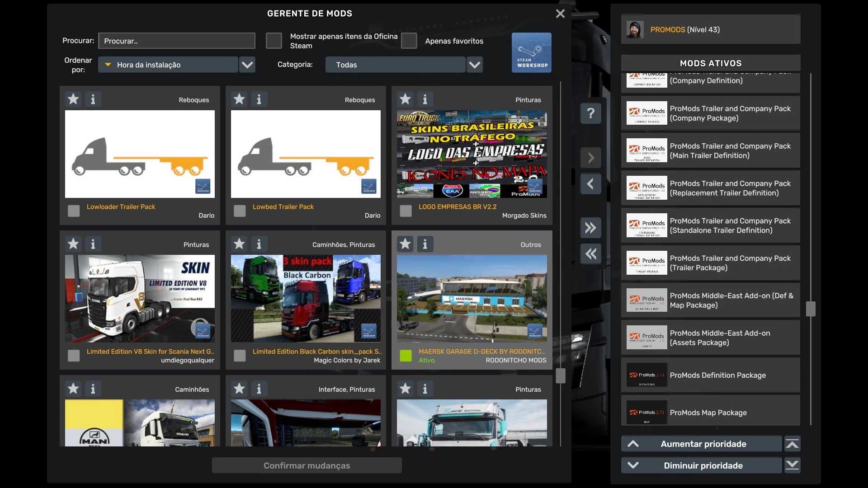
Task: Click the question mark help icon
Action: click(590, 113)
